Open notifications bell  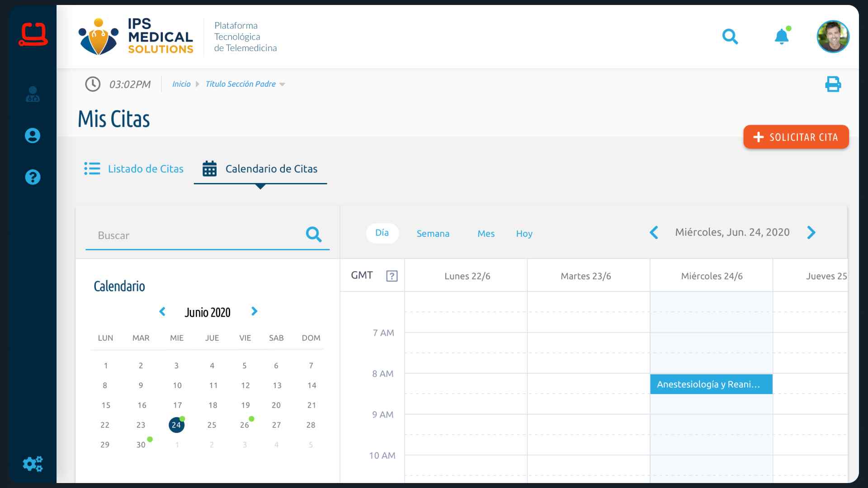(x=782, y=36)
